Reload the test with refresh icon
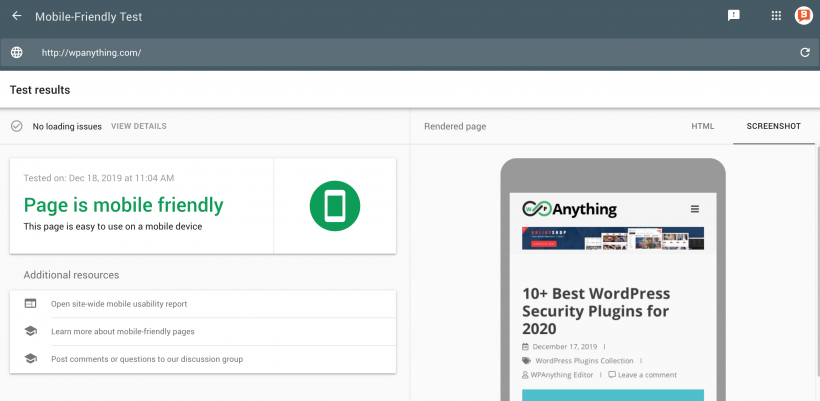Viewport: 820px width, 401px height. 805,53
